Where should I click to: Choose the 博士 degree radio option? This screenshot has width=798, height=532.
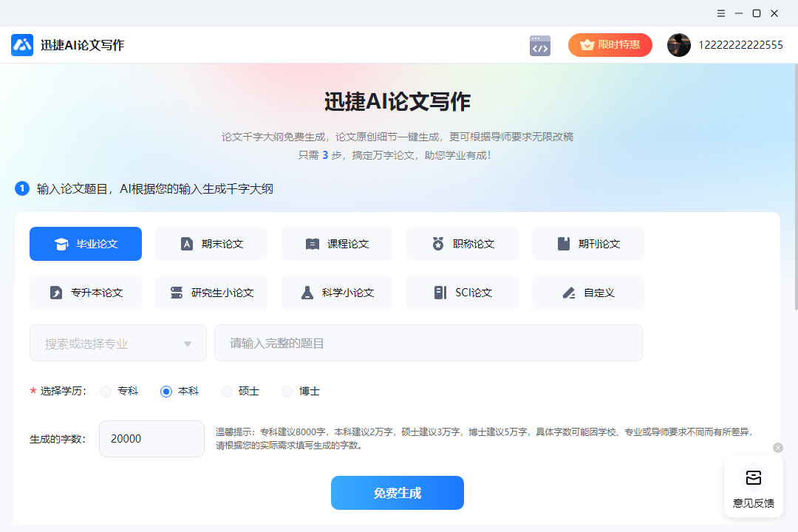click(x=287, y=392)
